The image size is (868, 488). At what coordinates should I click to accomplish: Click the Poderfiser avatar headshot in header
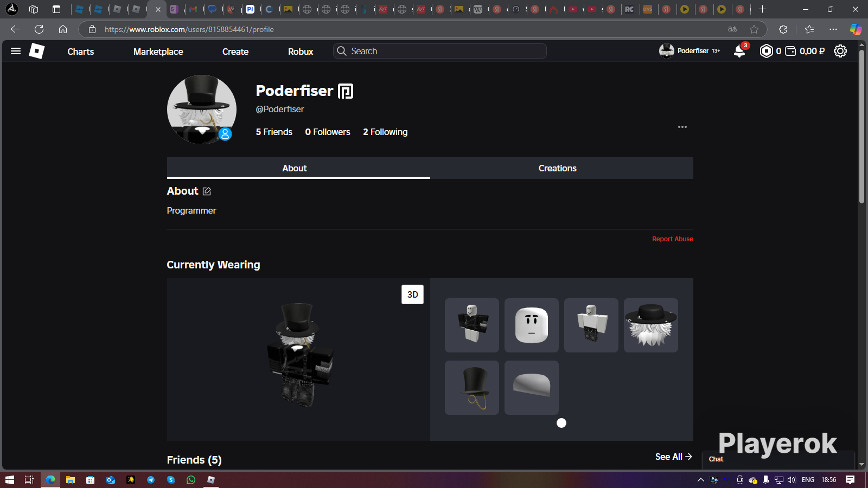click(666, 51)
